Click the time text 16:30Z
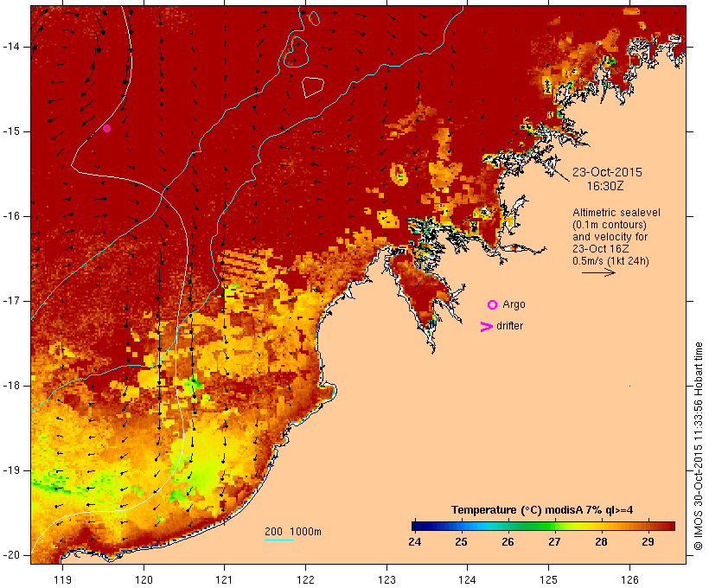Screen dimensions: 709x588 [x=605, y=186]
